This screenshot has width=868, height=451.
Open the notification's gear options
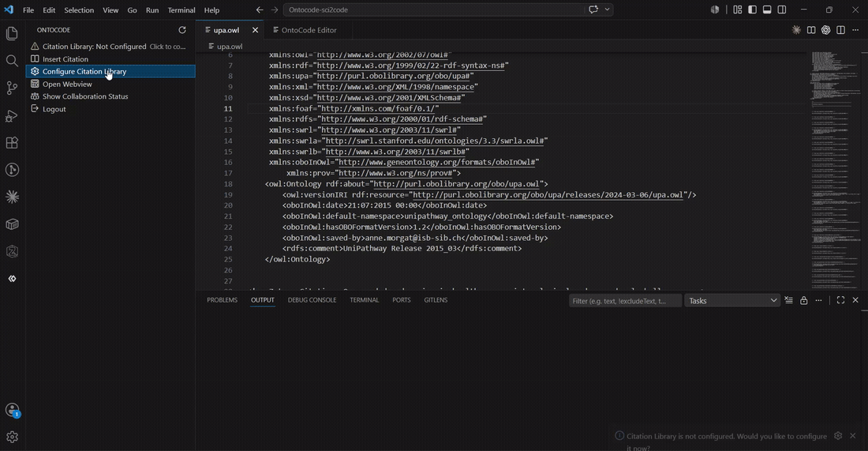click(838, 436)
